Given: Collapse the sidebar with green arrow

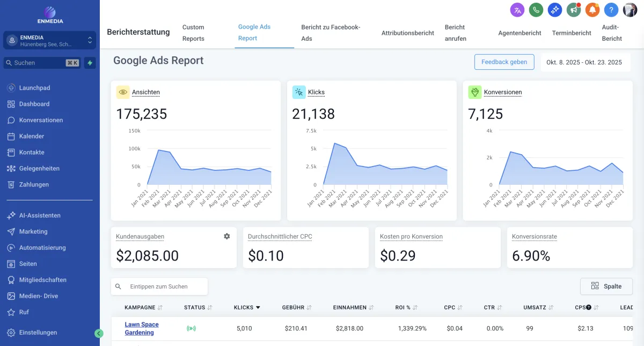Looking at the screenshot, I should (99, 333).
